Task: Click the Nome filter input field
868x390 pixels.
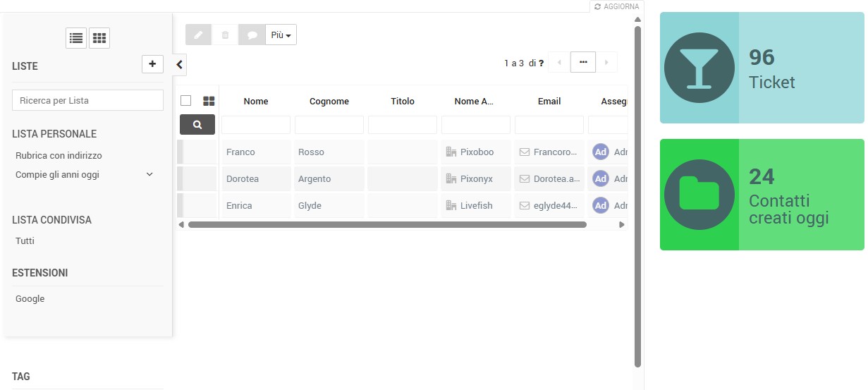Action: tap(256, 125)
